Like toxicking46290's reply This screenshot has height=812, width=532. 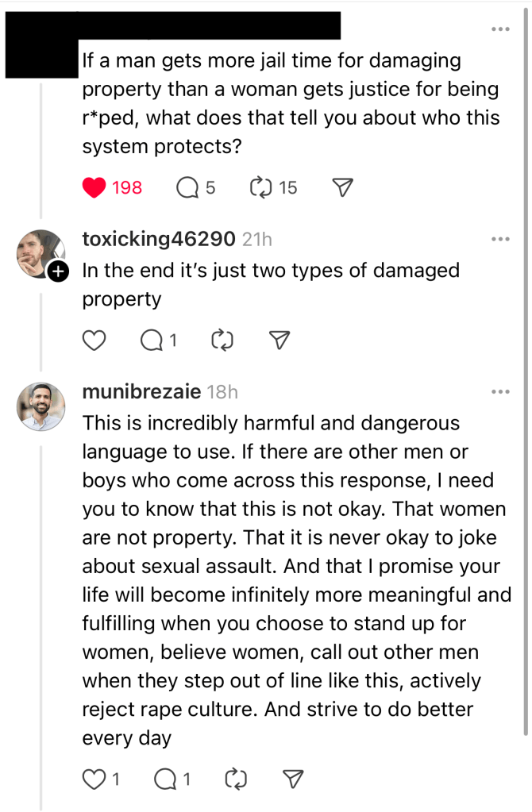pyautogui.click(x=94, y=341)
